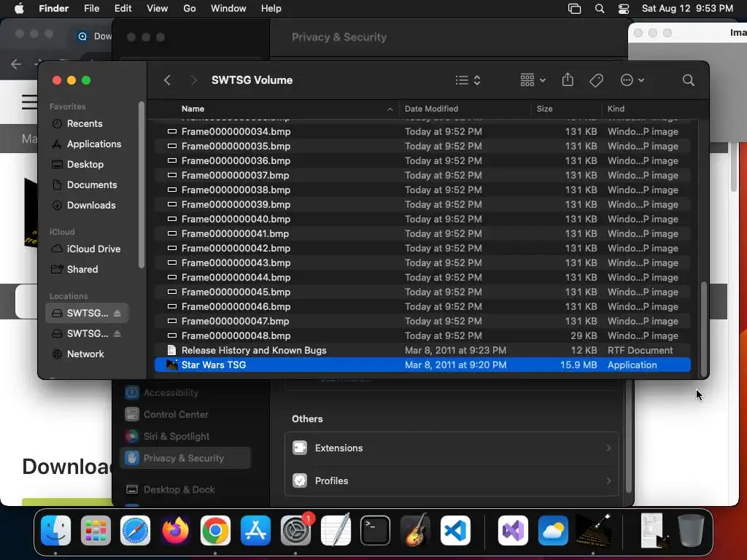The width and height of the screenshot is (747, 560).
Task: Select Control Center in System Settings sidebar
Action: point(176,414)
